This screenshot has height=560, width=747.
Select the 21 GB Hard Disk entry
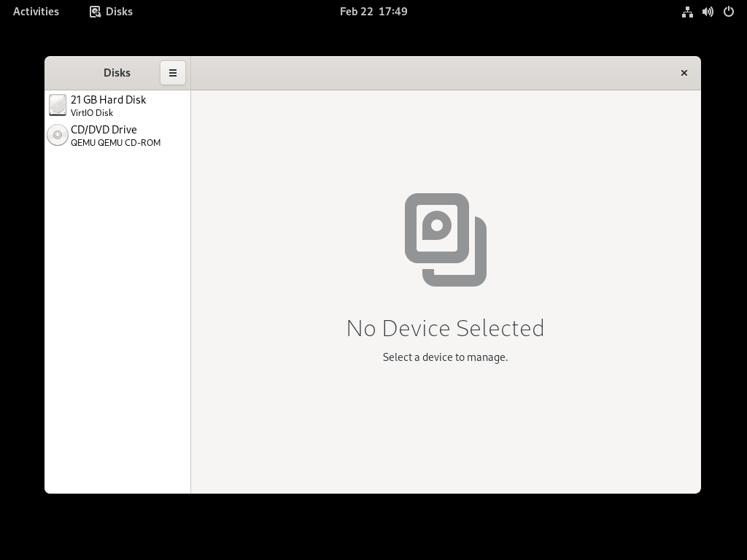tap(117, 105)
